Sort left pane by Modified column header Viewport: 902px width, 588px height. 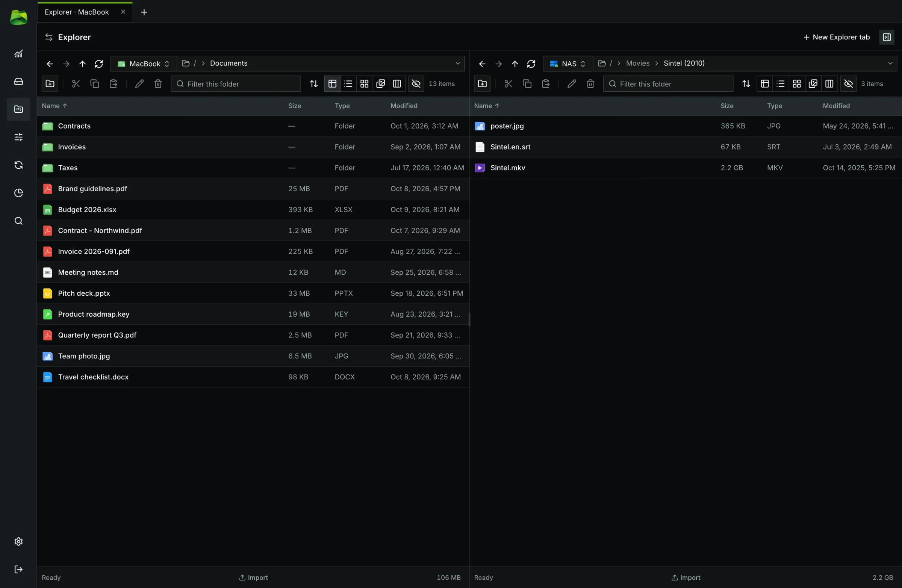coord(404,106)
